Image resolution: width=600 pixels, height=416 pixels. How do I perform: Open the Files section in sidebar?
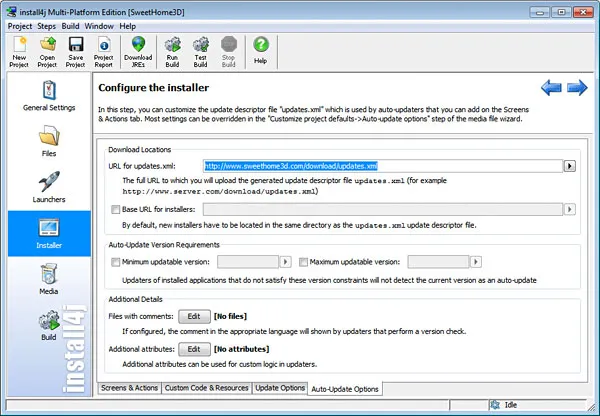tap(49, 142)
